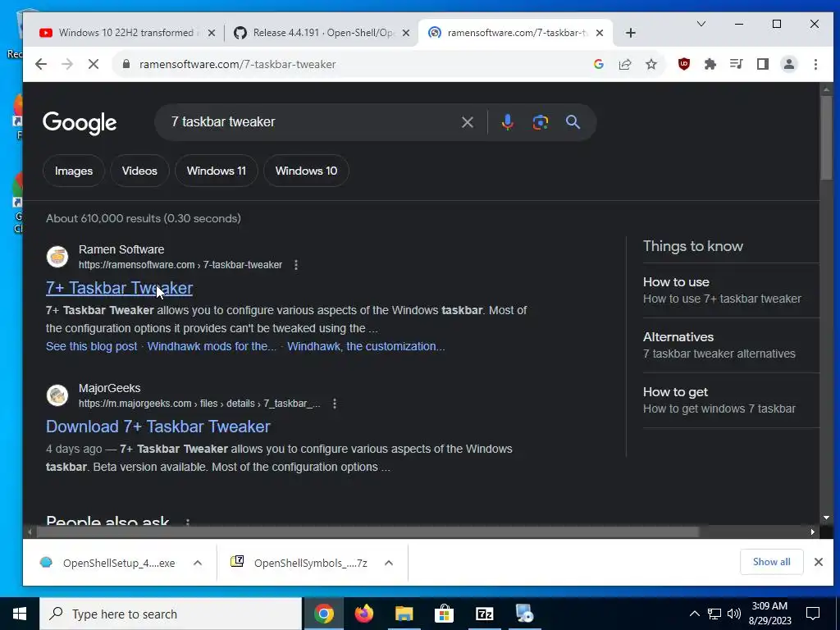Screen dimensions: 840x630
Task: Close the Open-Shell release GitHub tab
Action: (x=405, y=33)
